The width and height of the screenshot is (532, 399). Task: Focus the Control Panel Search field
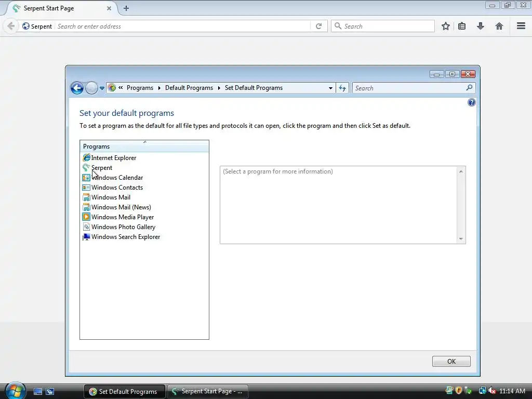(x=409, y=88)
